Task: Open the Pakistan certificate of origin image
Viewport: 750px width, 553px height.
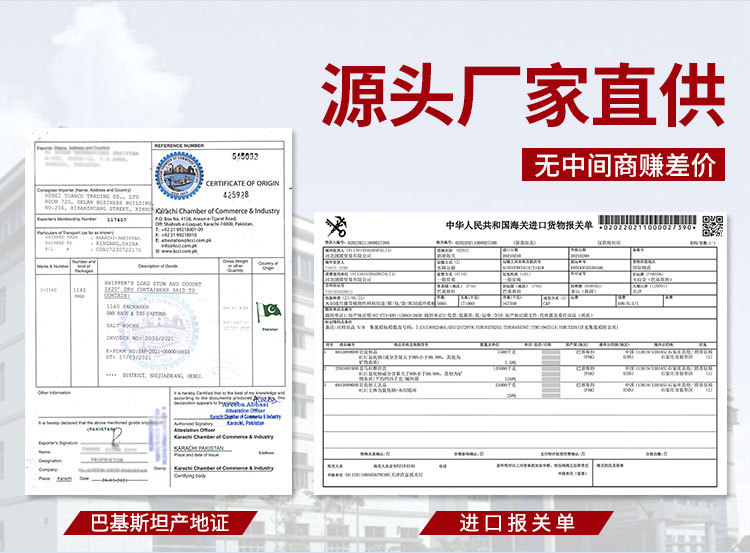Action: 158,311
